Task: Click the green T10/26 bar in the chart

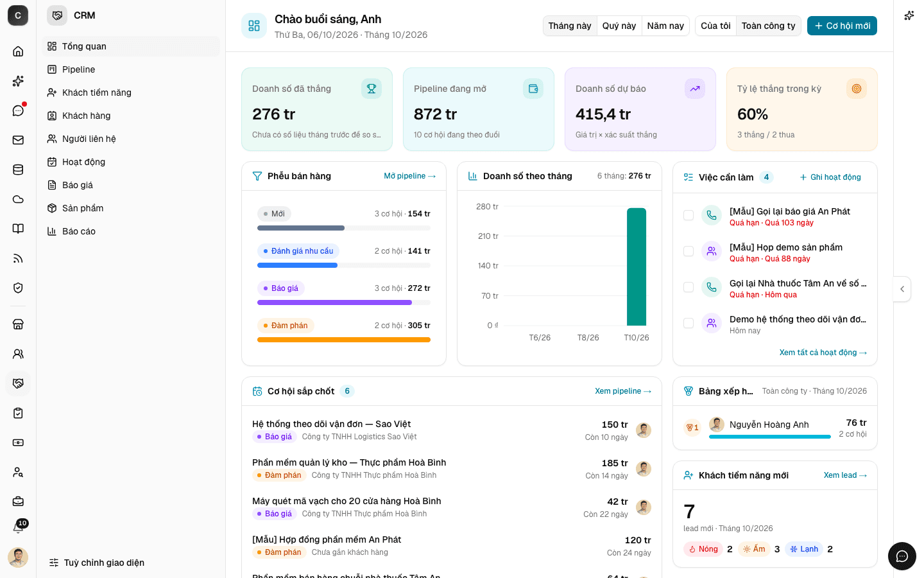Action: click(637, 267)
